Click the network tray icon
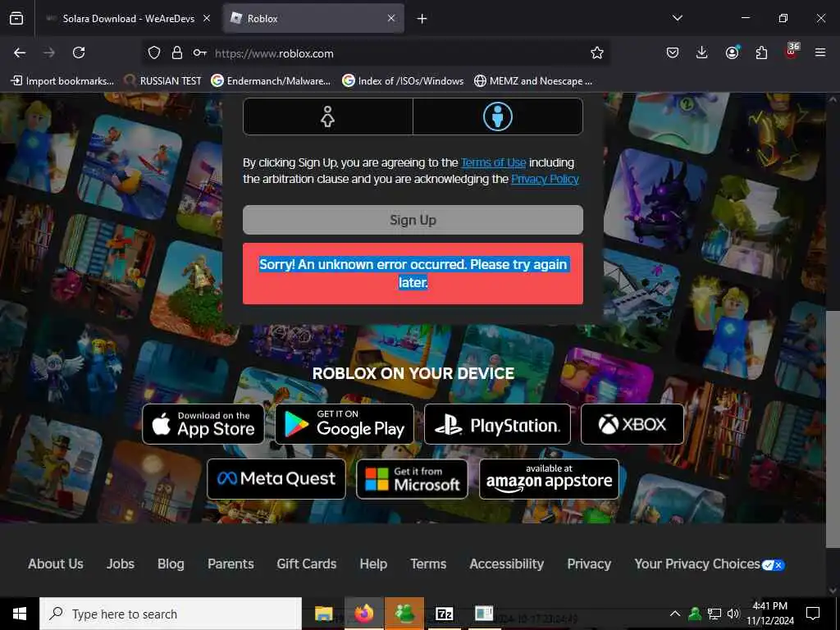This screenshot has height=630, width=840. pyautogui.click(x=714, y=614)
